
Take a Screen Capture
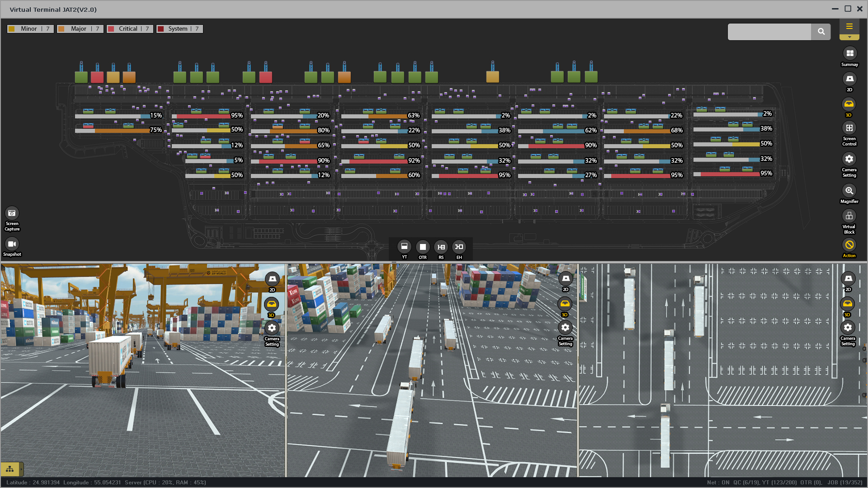[x=12, y=213]
